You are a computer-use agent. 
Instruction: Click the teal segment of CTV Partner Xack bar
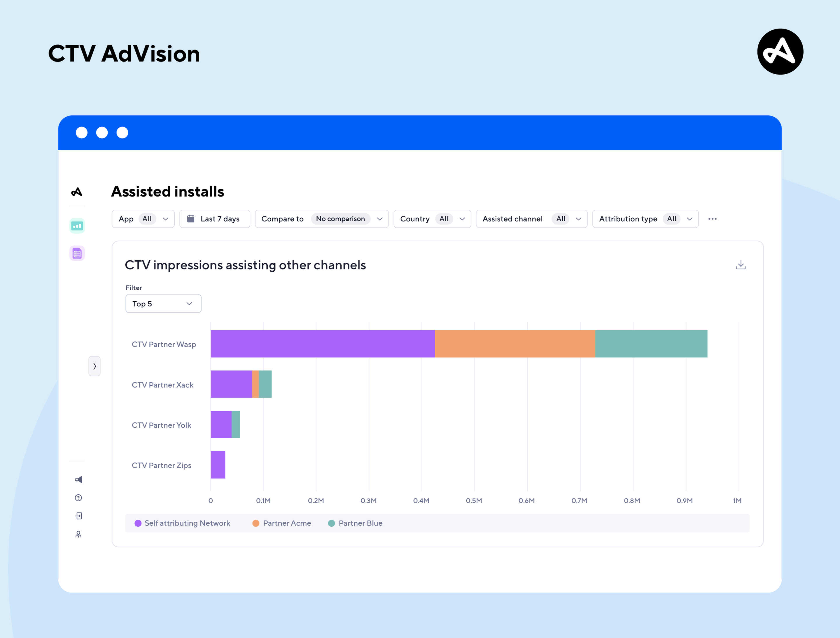click(x=265, y=384)
